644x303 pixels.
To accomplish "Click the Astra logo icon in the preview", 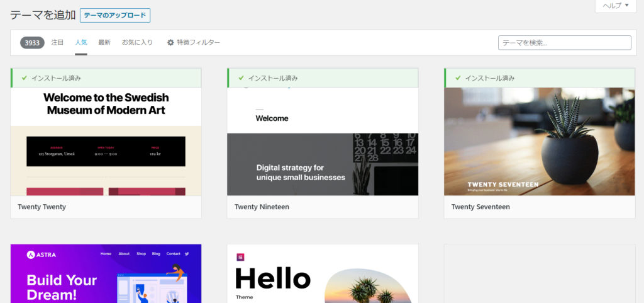I will click(x=30, y=255).
